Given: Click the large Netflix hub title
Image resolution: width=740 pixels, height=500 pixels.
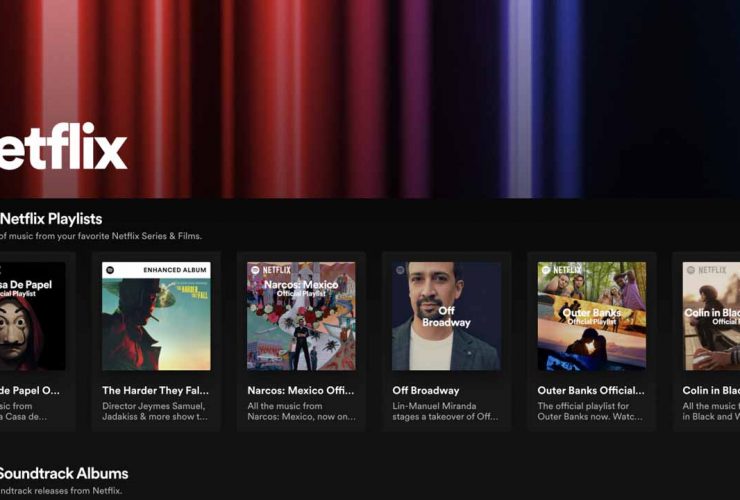Looking at the screenshot, I should (63, 146).
